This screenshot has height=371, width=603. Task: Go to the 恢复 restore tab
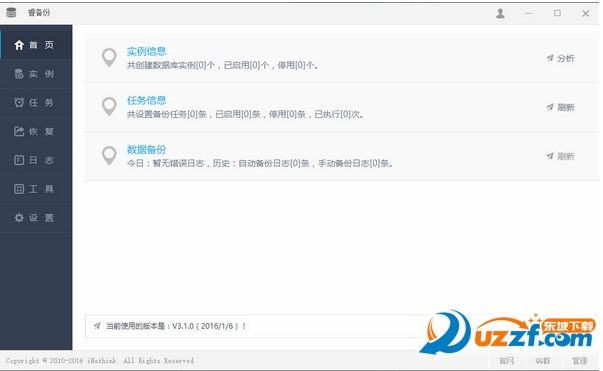point(36,131)
